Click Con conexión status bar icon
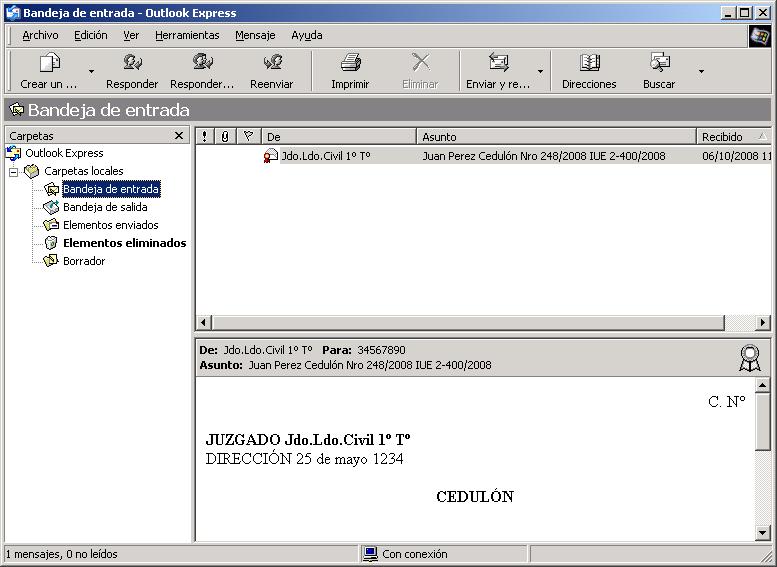This screenshot has height=567, width=777. [370, 554]
